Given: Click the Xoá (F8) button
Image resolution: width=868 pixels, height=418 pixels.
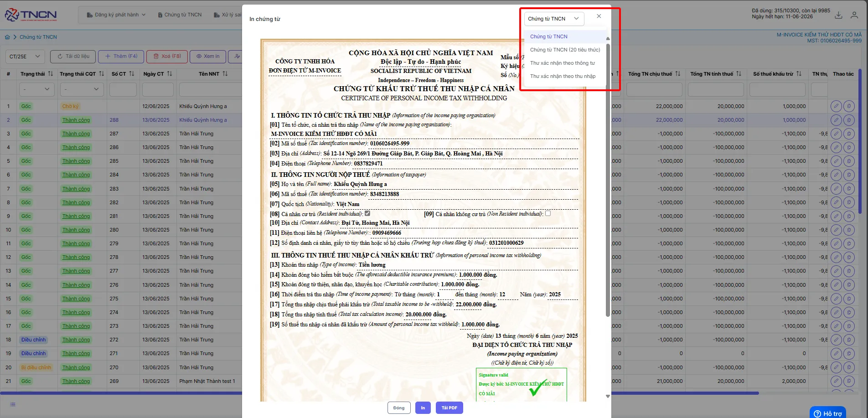Looking at the screenshot, I should click(167, 57).
